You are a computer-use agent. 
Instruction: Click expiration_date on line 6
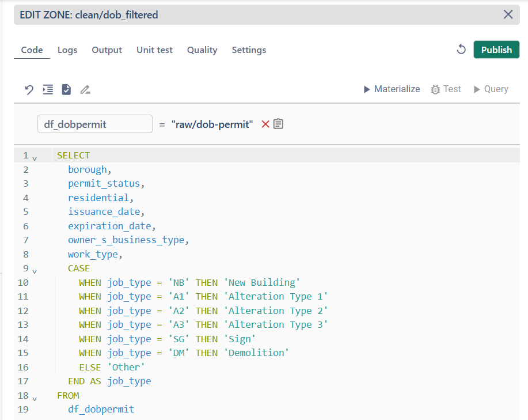point(109,226)
